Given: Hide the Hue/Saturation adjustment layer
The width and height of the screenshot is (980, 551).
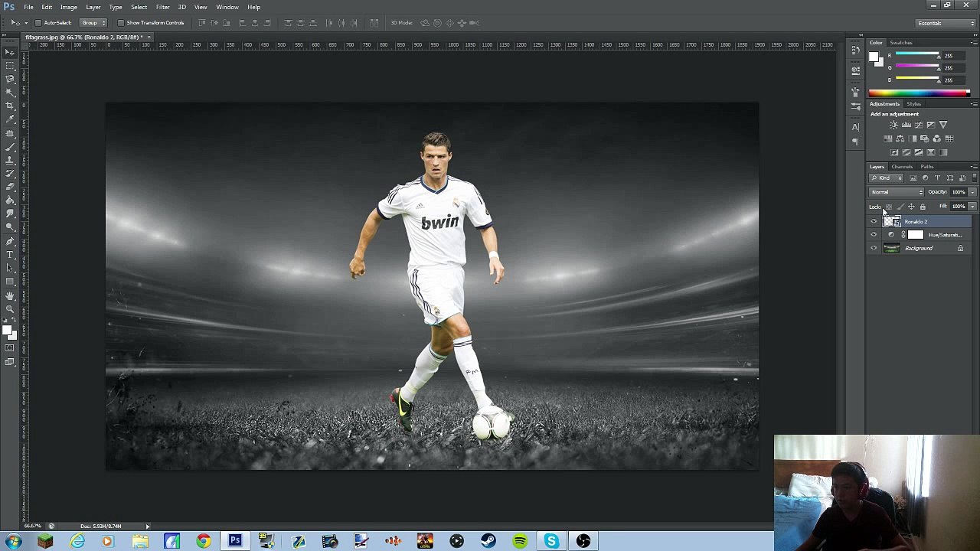Looking at the screenshot, I should click(874, 235).
